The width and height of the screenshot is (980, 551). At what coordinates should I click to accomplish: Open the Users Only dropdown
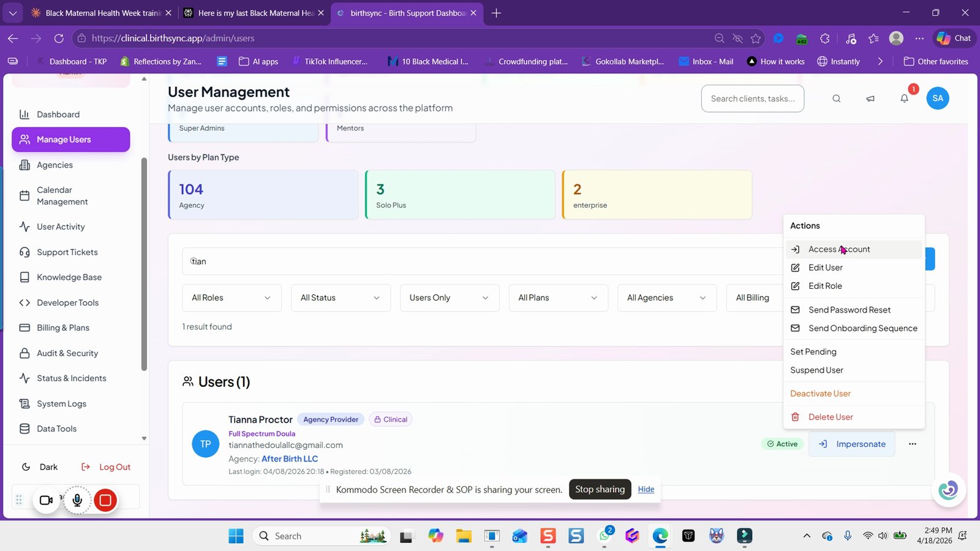(450, 298)
